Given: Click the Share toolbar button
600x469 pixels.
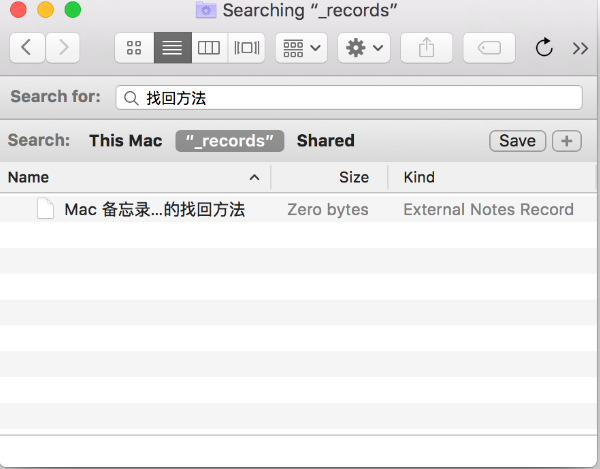Looking at the screenshot, I should pyautogui.click(x=426, y=47).
